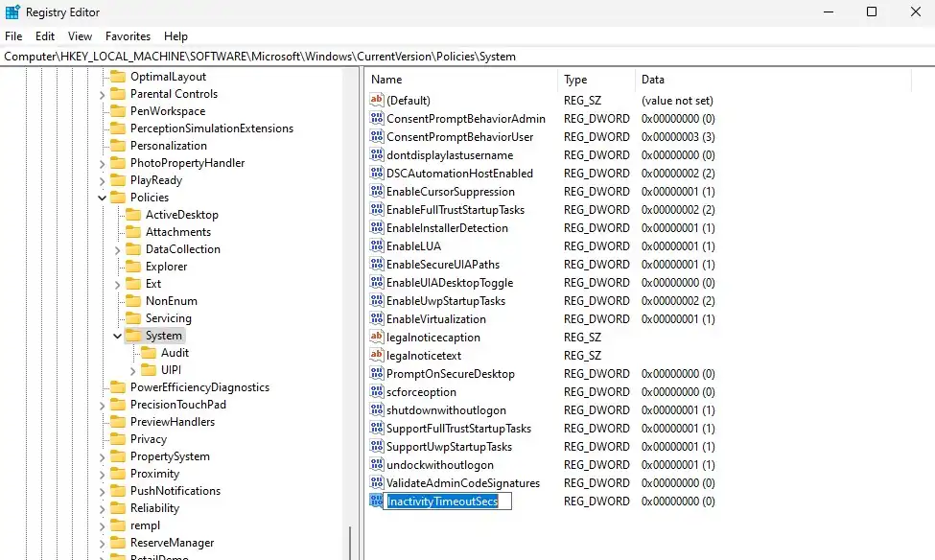The width and height of the screenshot is (935, 560).
Task: Select the Reliability key
Action: click(154, 508)
